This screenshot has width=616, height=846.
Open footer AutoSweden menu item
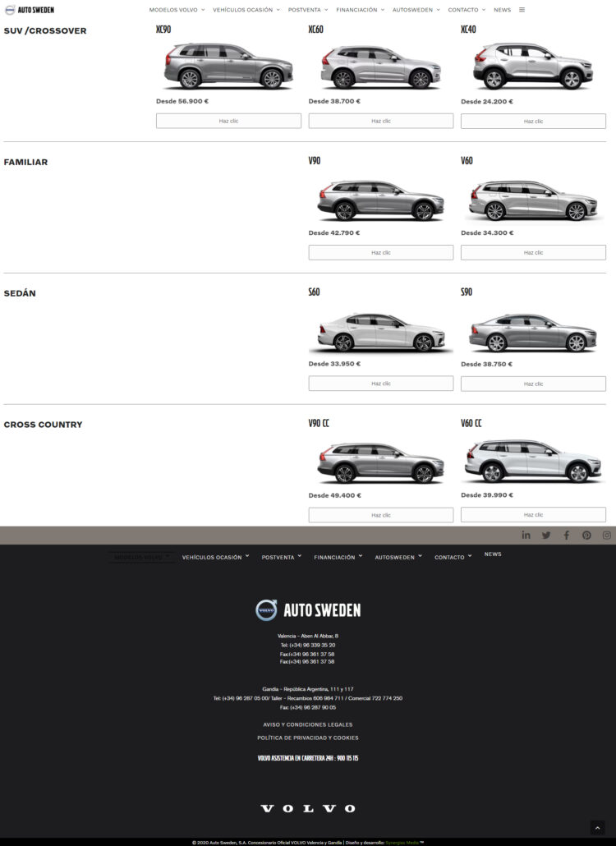coord(398,557)
